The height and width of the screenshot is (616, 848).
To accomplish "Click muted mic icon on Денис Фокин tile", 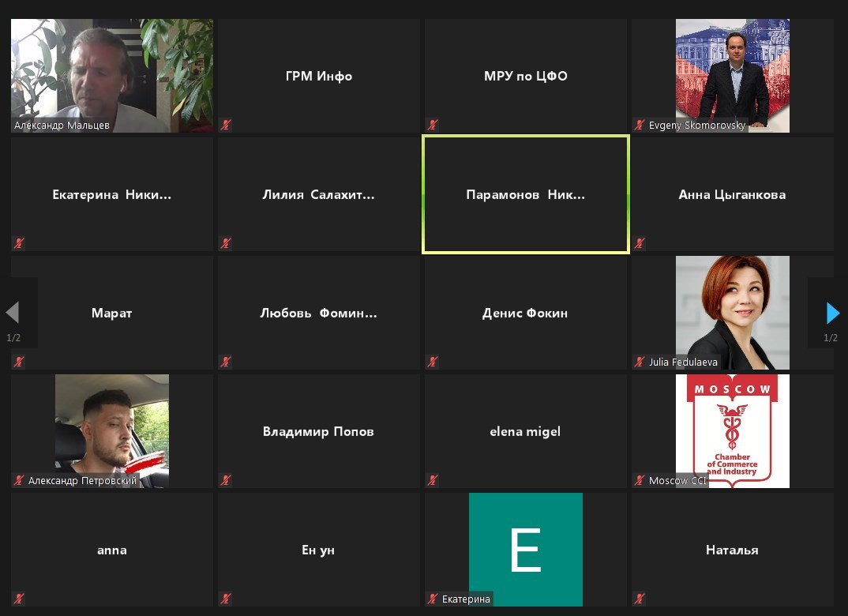I will (433, 362).
